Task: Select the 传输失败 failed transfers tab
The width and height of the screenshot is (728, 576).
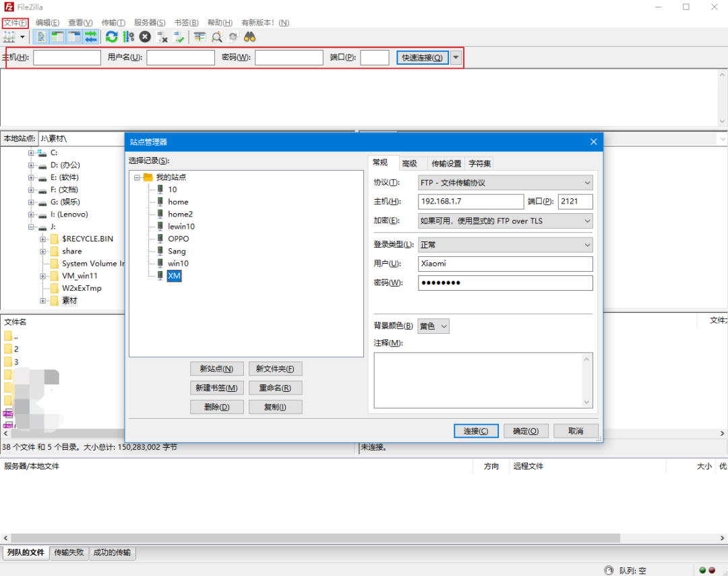Action: click(69, 553)
